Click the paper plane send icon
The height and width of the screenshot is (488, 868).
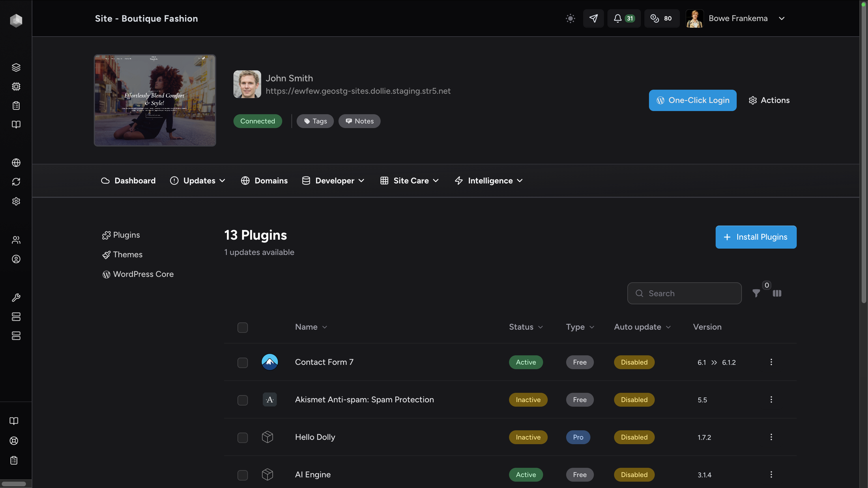pyautogui.click(x=593, y=18)
